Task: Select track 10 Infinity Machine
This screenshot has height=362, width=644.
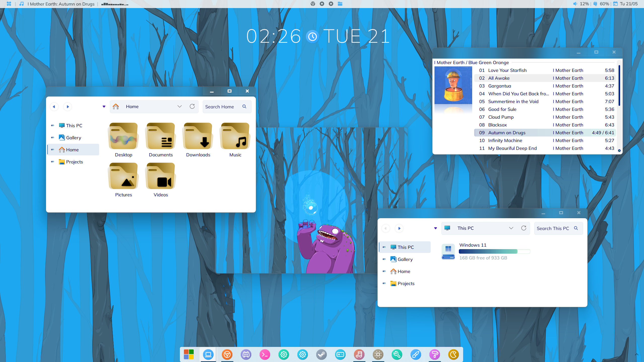Action: point(505,141)
